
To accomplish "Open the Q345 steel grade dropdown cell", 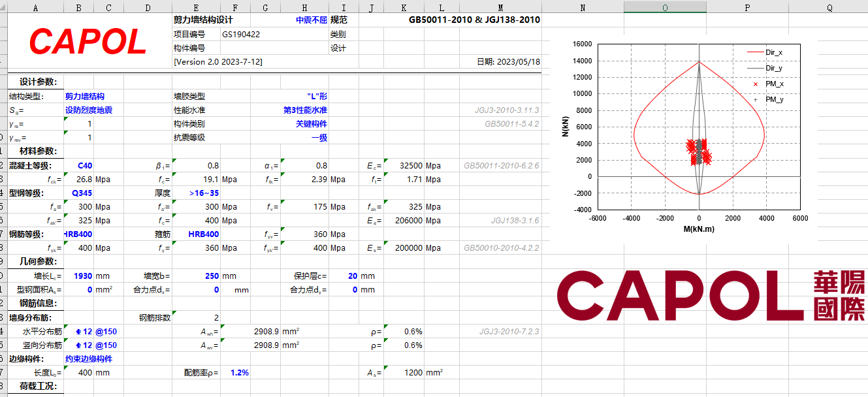I will (x=82, y=193).
